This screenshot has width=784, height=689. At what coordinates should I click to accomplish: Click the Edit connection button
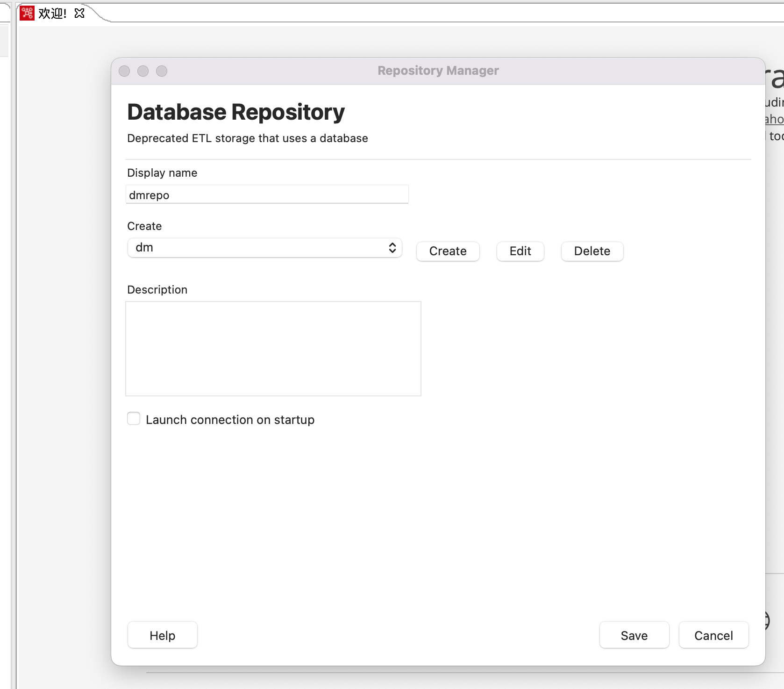(x=520, y=251)
